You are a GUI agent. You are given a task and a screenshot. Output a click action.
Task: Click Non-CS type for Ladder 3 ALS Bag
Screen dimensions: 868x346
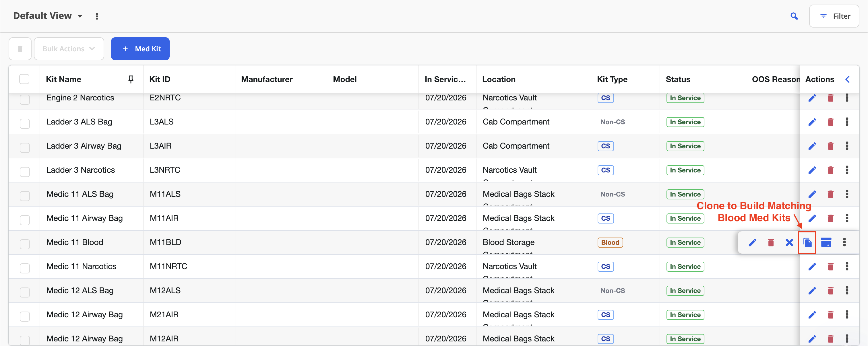point(613,122)
